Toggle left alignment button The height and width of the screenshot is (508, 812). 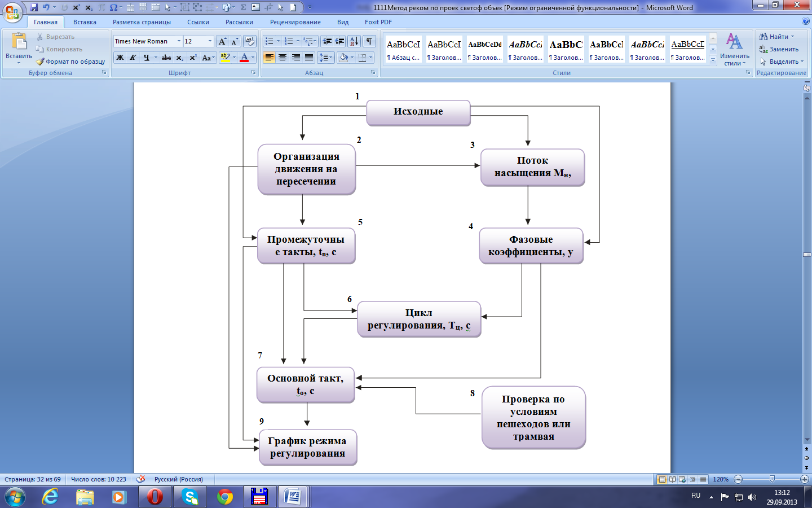pos(269,58)
